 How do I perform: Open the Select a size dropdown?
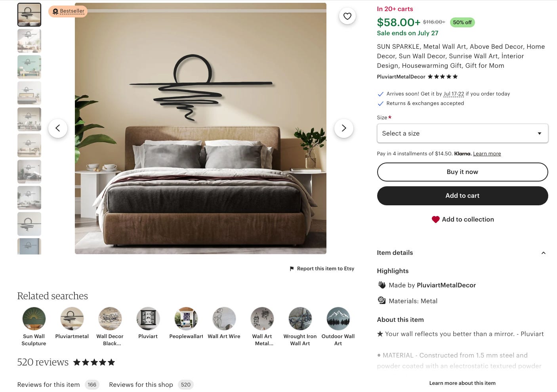pos(462,133)
